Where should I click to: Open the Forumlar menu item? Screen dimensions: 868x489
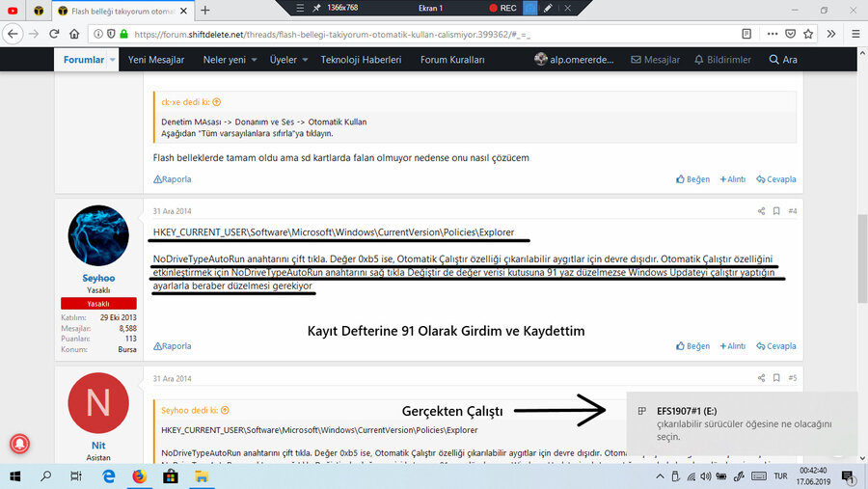(84, 59)
